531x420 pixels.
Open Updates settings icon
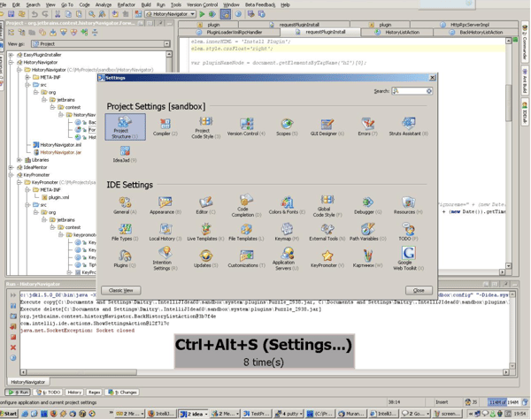pyautogui.click(x=205, y=259)
